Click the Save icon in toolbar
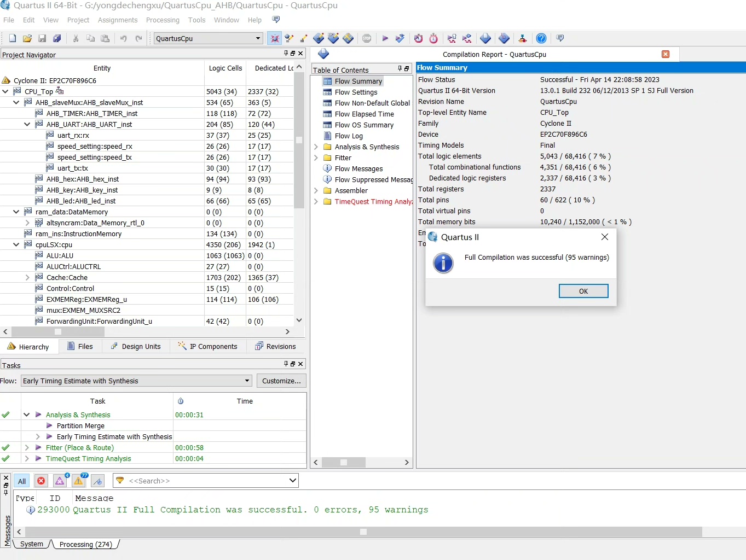This screenshot has width=746, height=560. point(42,38)
